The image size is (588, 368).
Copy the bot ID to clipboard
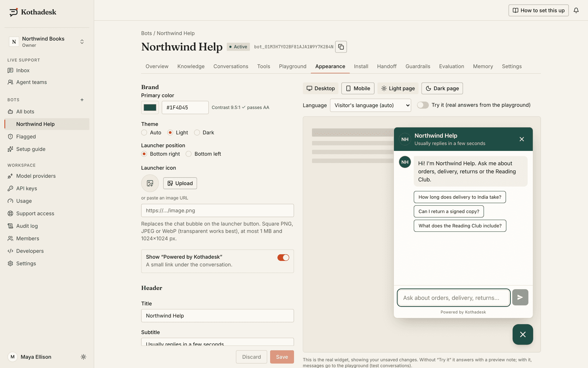coord(341,47)
